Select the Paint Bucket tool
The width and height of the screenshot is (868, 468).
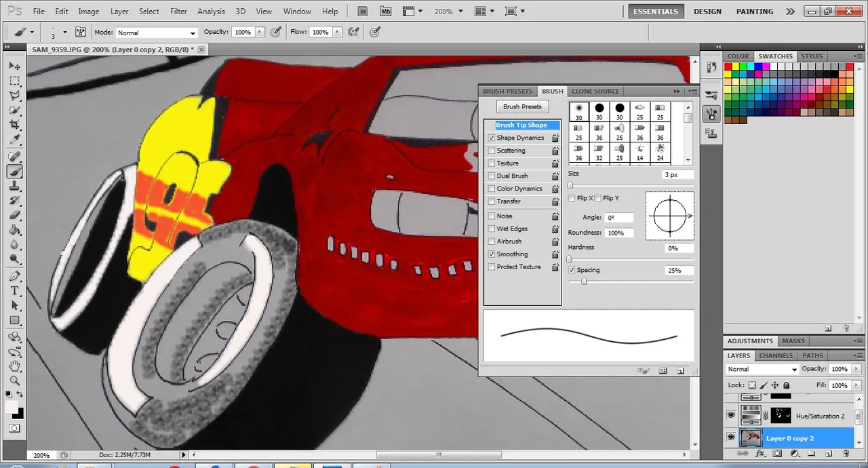click(x=14, y=231)
